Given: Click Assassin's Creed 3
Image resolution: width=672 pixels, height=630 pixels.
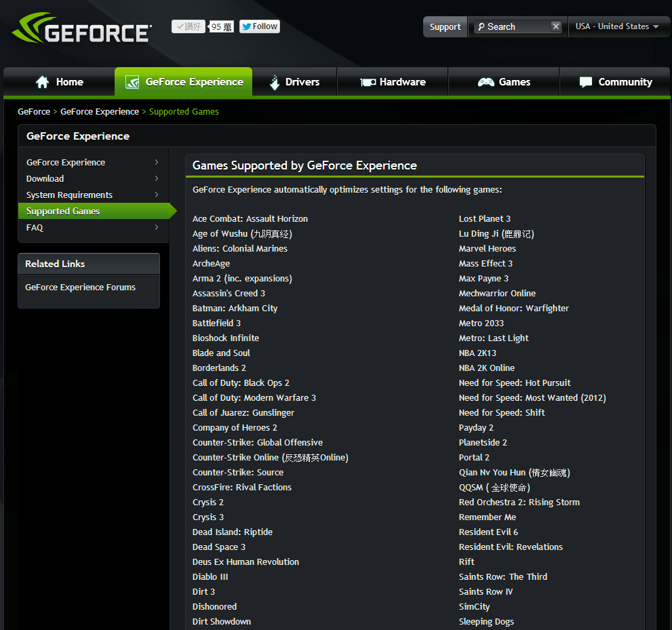Looking at the screenshot, I should tap(229, 293).
